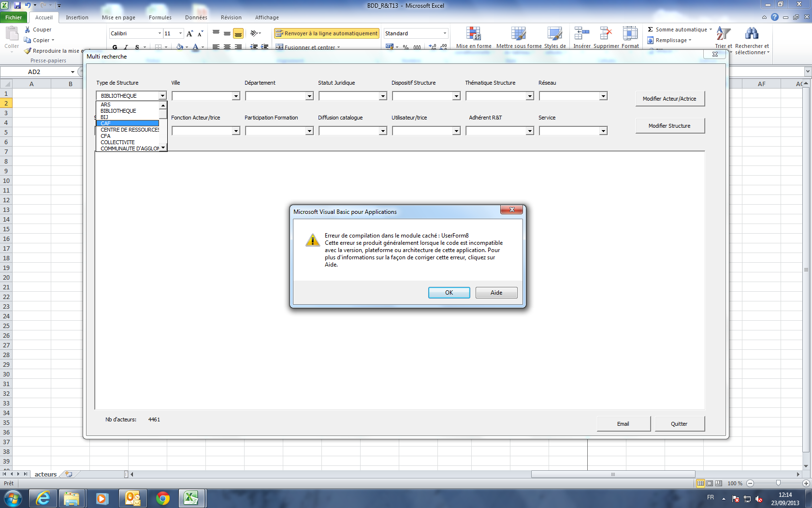Image resolution: width=812 pixels, height=508 pixels.
Task: Align cell text to middle
Action: [x=227, y=33]
